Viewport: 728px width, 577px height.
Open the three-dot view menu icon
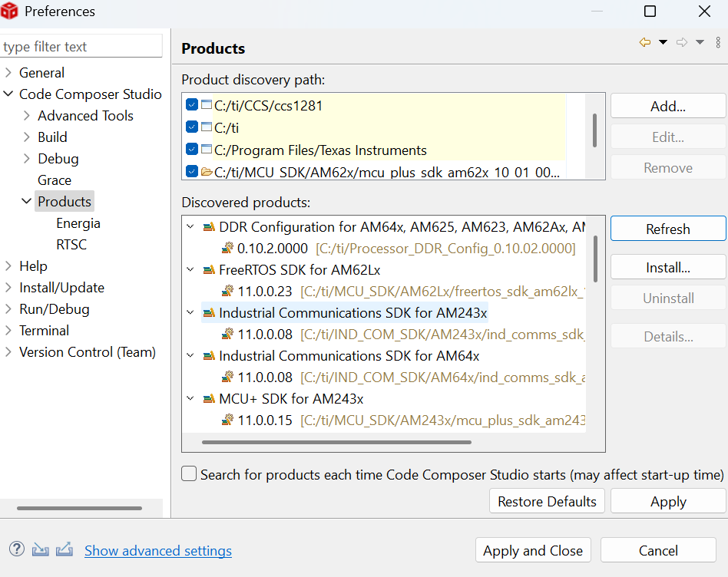[x=719, y=42]
